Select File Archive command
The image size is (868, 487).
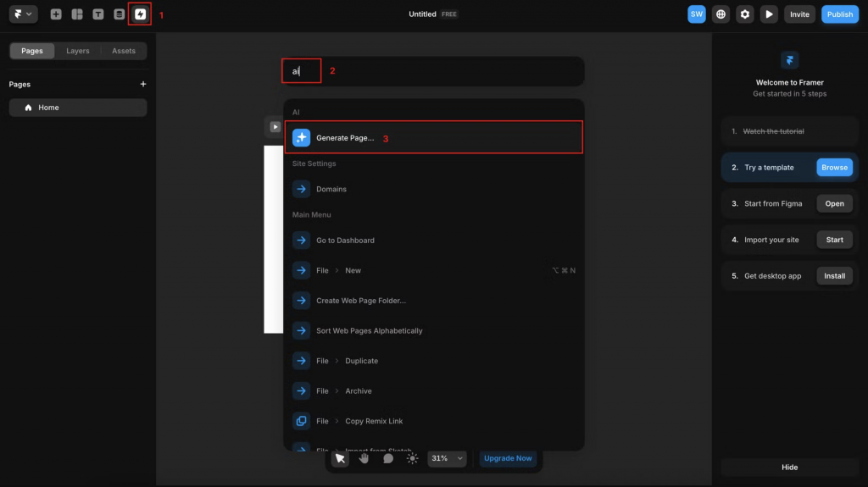point(433,390)
